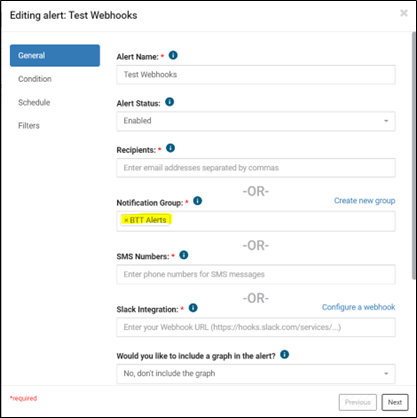Click the info icon beside Alert Name

[x=173, y=55]
